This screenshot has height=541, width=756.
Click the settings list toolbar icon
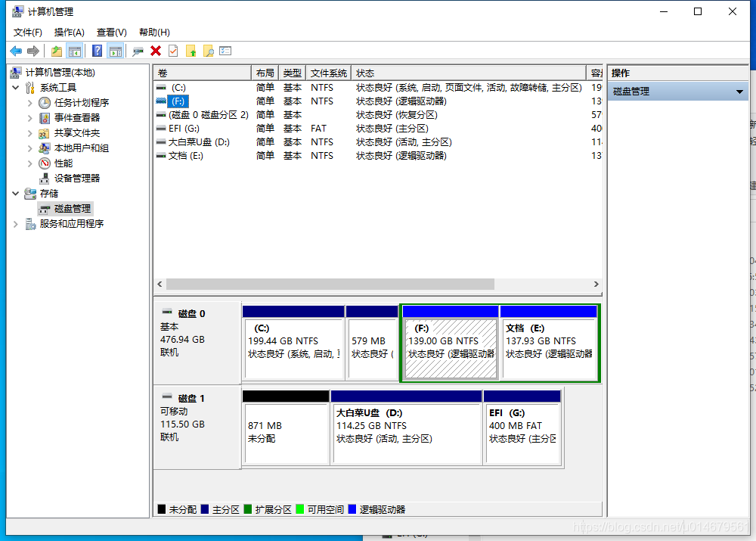225,51
